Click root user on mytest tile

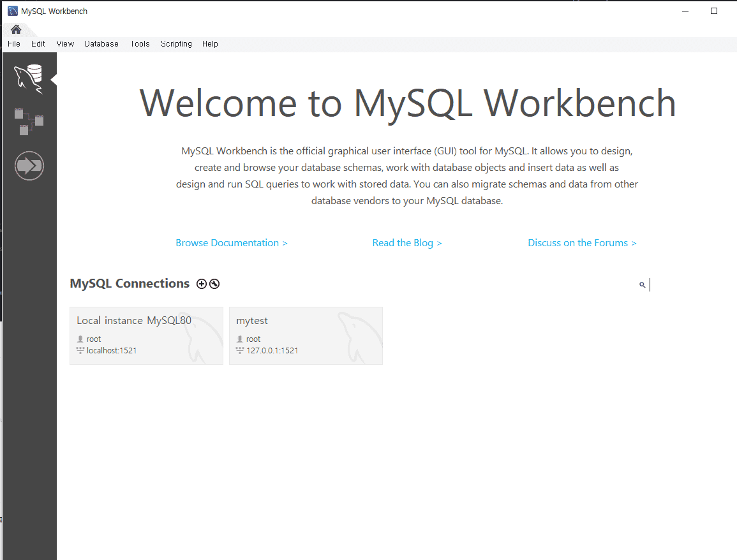tap(253, 339)
